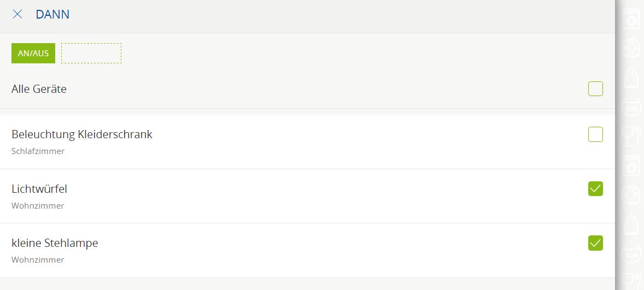Select the empty dashed placeholder box
Image resolution: width=644 pixels, height=290 pixels.
(91, 53)
